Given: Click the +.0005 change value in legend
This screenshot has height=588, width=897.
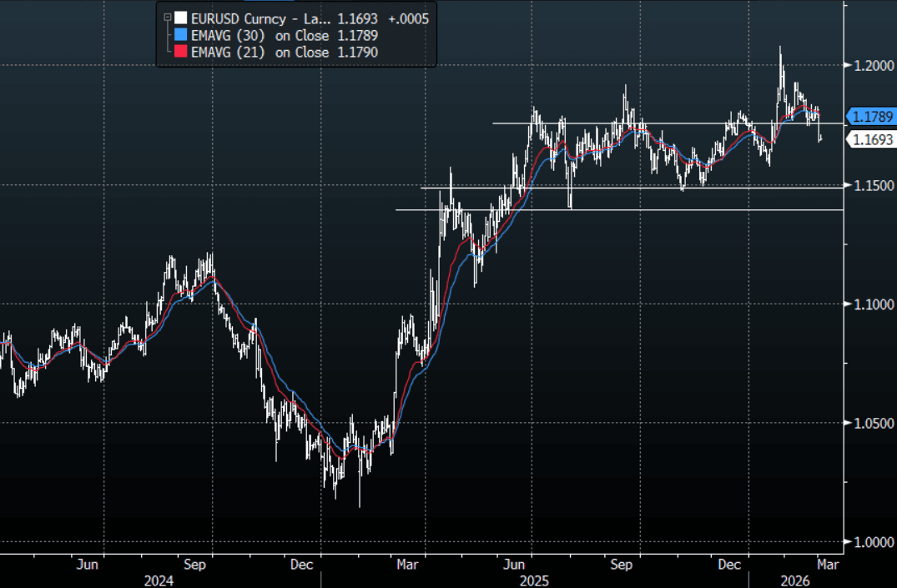Looking at the screenshot, I should click(x=408, y=18).
